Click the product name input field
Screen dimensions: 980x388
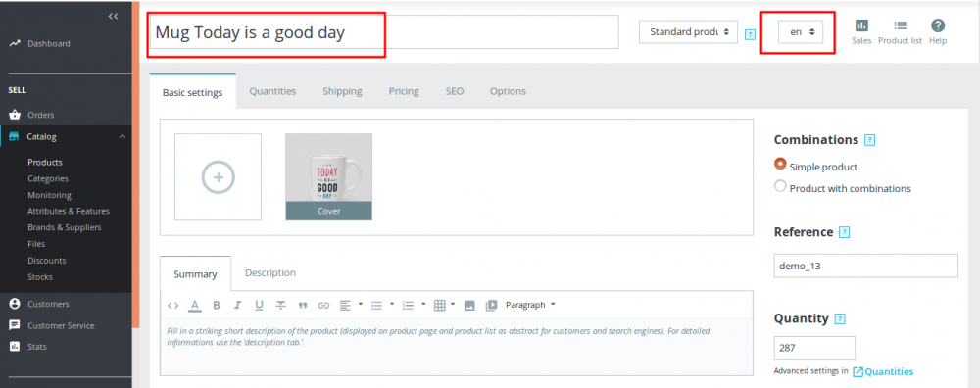point(383,32)
